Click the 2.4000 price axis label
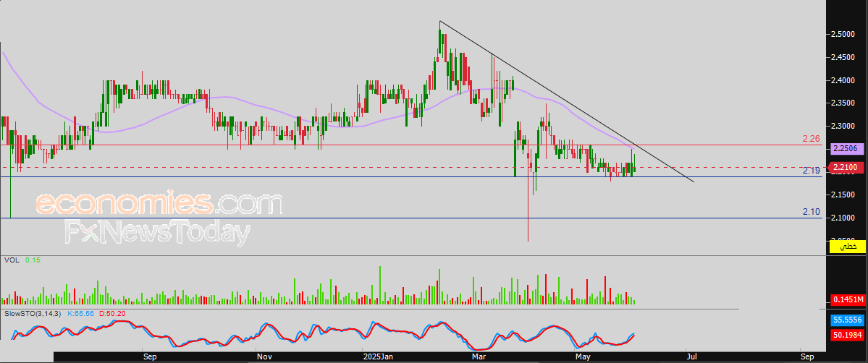Viewport: 868px width, 363px height. pyautogui.click(x=842, y=81)
